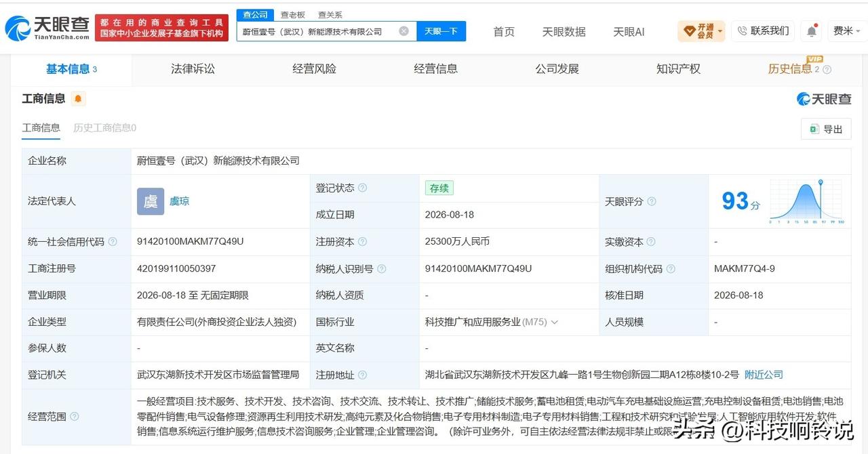Viewport: 868px width, 454px height.
Task: Click the help icon beside 历史信息 tab
Action: tap(827, 70)
